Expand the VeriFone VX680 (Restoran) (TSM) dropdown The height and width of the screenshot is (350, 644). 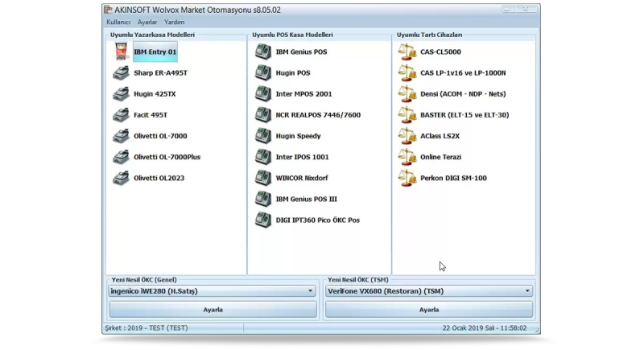[x=527, y=291]
